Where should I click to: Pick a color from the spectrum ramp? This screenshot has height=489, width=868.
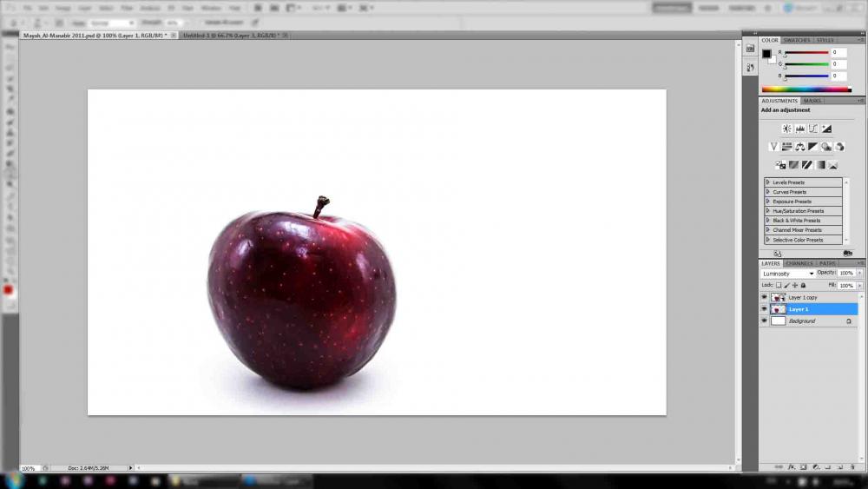point(806,89)
